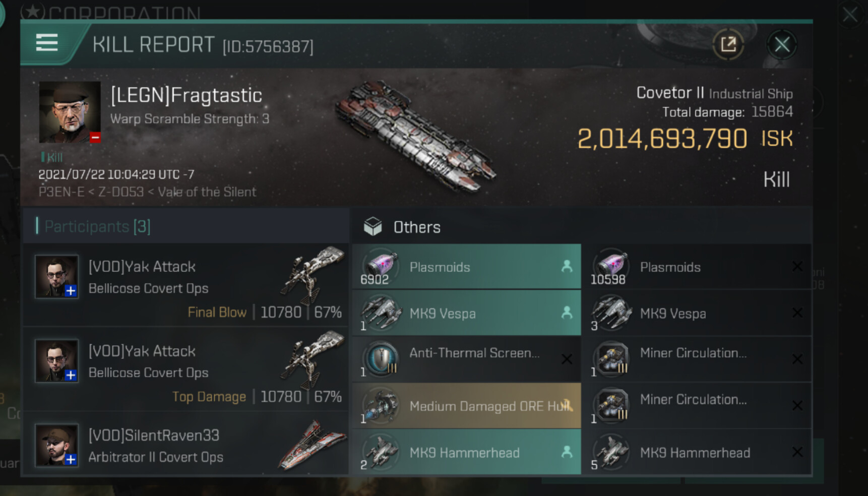
Task: Select the Others items header
Action: pyautogui.click(x=417, y=227)
